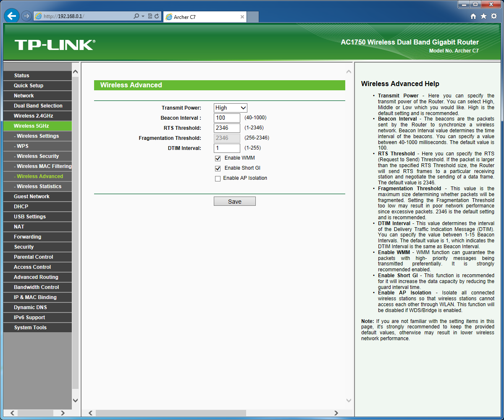This screenshot has width=504, height=420.
Task: Open Advanced Routing menu
Action: point(37,277)
